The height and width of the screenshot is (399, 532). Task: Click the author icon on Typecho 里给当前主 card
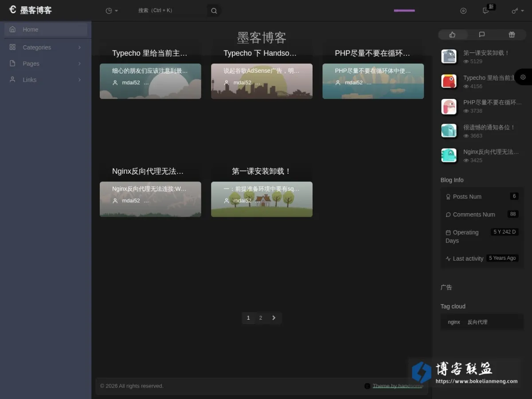[x=115, y=82]
